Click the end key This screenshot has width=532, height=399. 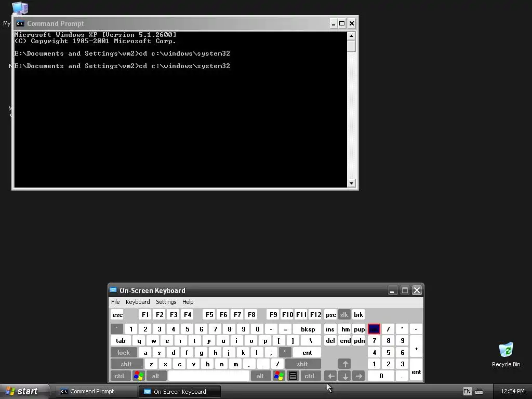click(x=345, y=341)
